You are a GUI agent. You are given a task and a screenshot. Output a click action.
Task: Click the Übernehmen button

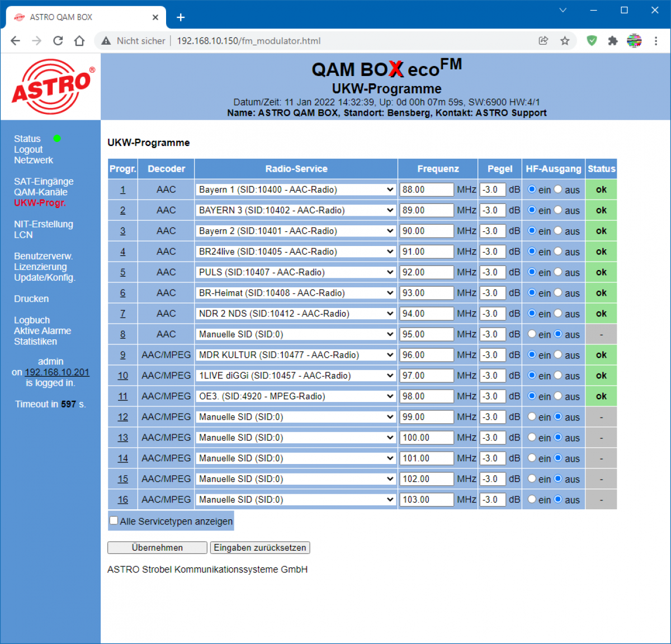pyautogui.click(x=157, y=548)
